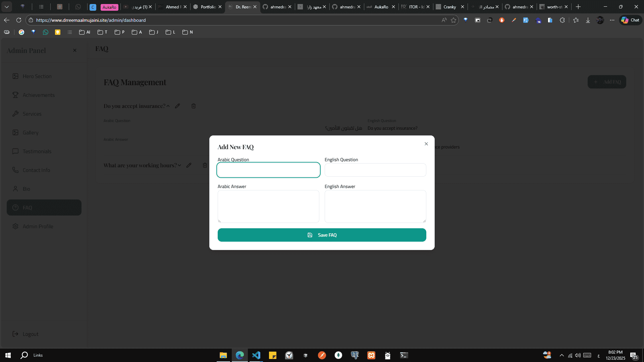Open browser settings and more menu
Image resolution: width=644 pixels, height=362 pixels.
point(612,20)
